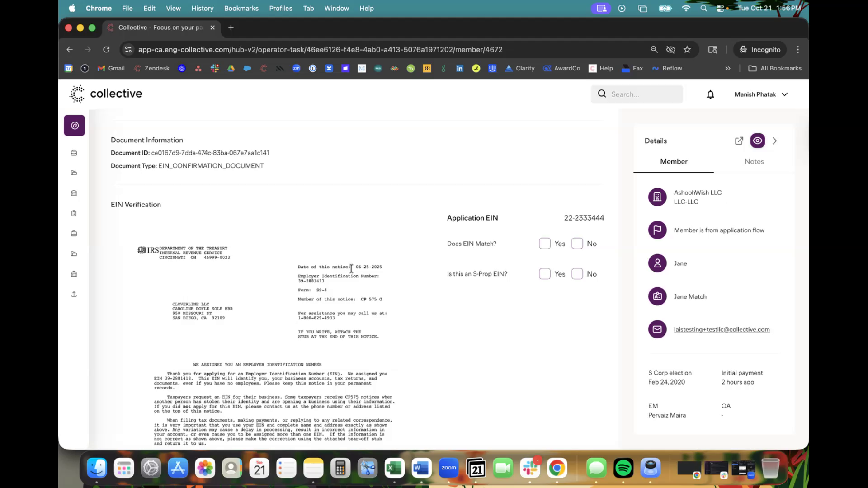This screenshot has height=488, width=868.
Task: Switch to the Notes tab
Action: [754, 161]
